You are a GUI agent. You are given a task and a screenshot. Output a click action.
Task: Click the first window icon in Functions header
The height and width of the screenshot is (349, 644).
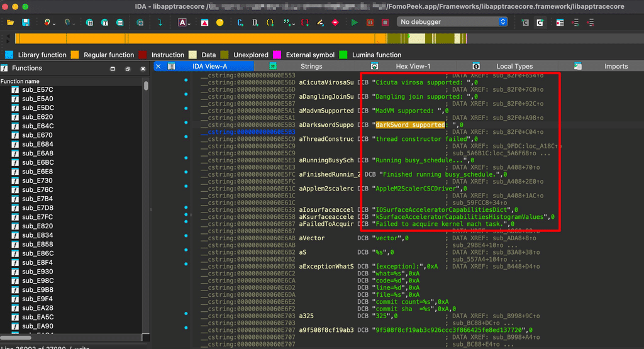(x=113, y=69)
